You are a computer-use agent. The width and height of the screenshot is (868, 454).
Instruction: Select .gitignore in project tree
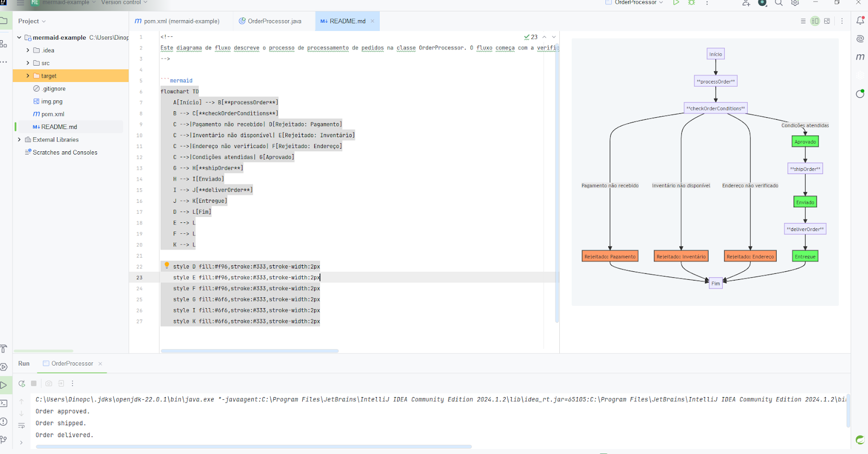pos(49,88)
